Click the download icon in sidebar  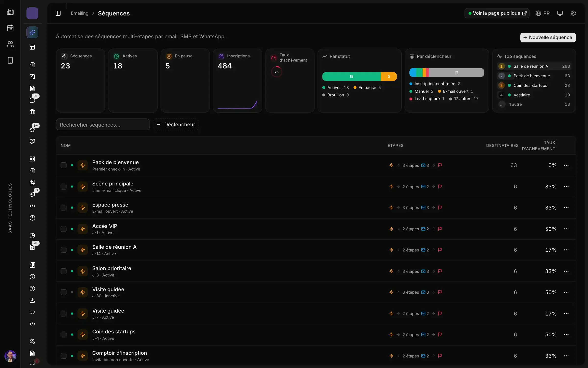click(32, 300)
